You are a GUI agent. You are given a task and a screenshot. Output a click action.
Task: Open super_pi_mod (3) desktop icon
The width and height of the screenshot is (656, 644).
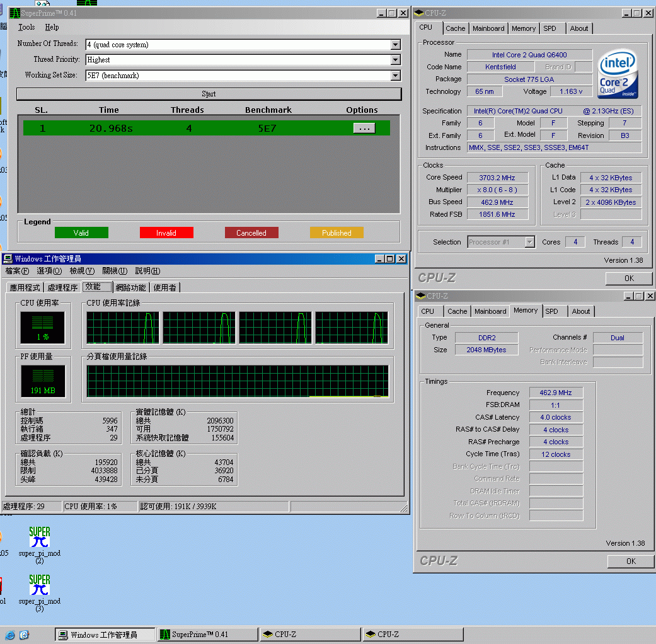tap(39, 593)
